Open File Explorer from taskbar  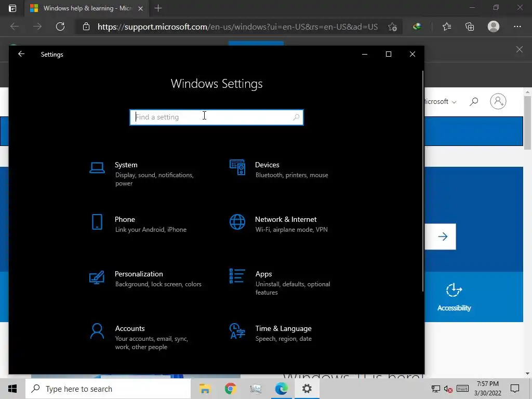[205, 389]
